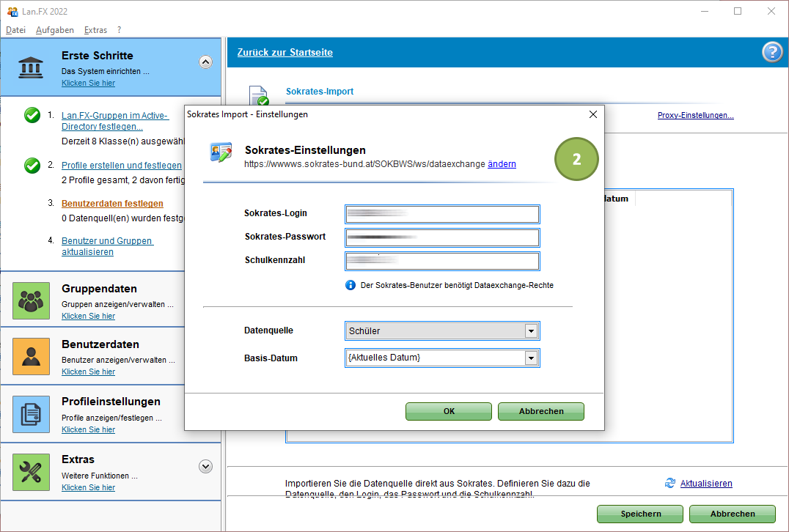
Task: Open Profile erstellen und festlegen link
Action: pos(121,165)
